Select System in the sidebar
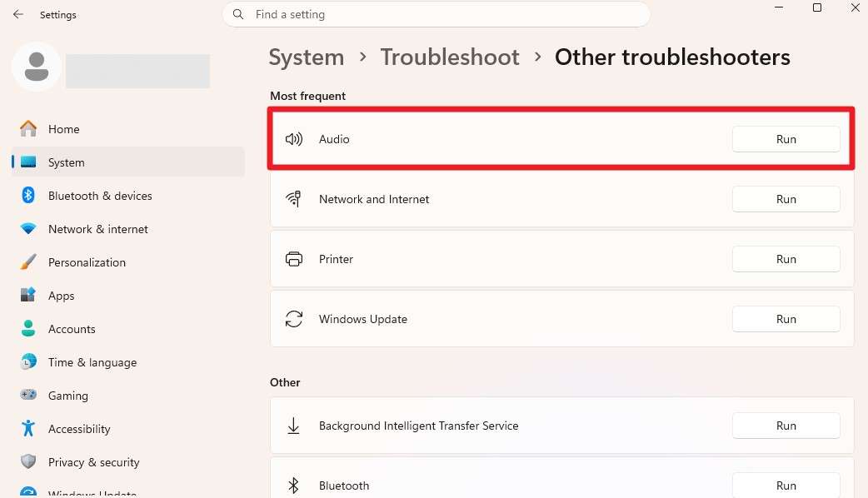 [x=128, y=162]
